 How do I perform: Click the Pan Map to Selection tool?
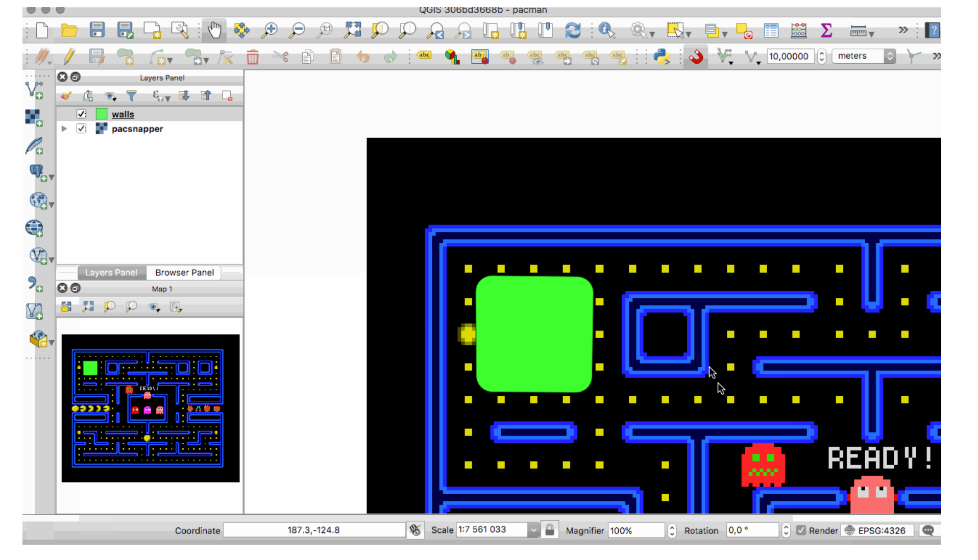click(x=241, y=31)
